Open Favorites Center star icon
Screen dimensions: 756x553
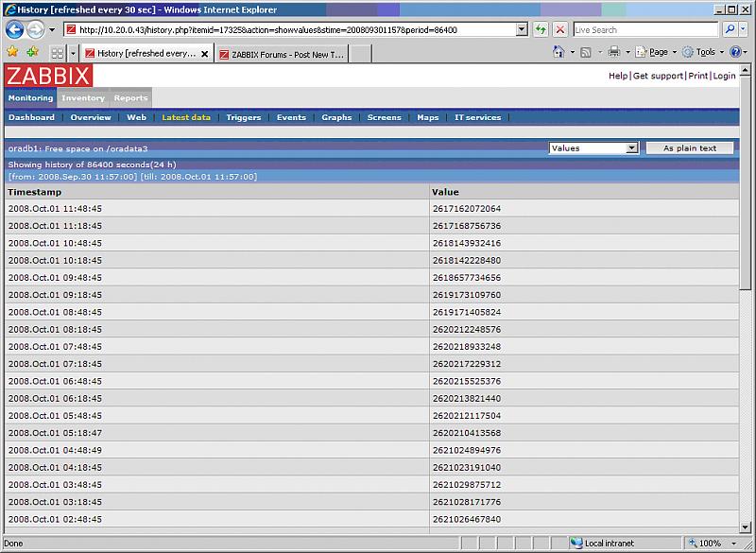(x=12, y=52)
